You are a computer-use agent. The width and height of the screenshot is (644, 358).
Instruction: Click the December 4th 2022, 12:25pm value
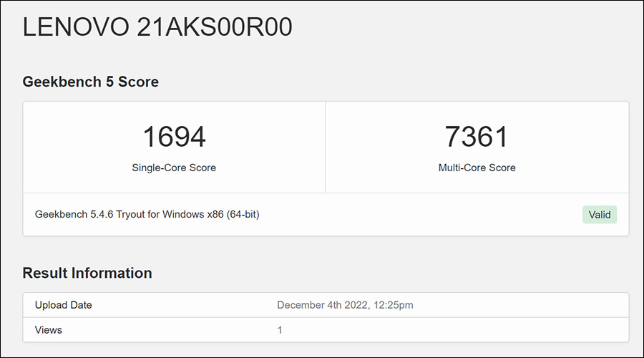click(x=345, y=305)
